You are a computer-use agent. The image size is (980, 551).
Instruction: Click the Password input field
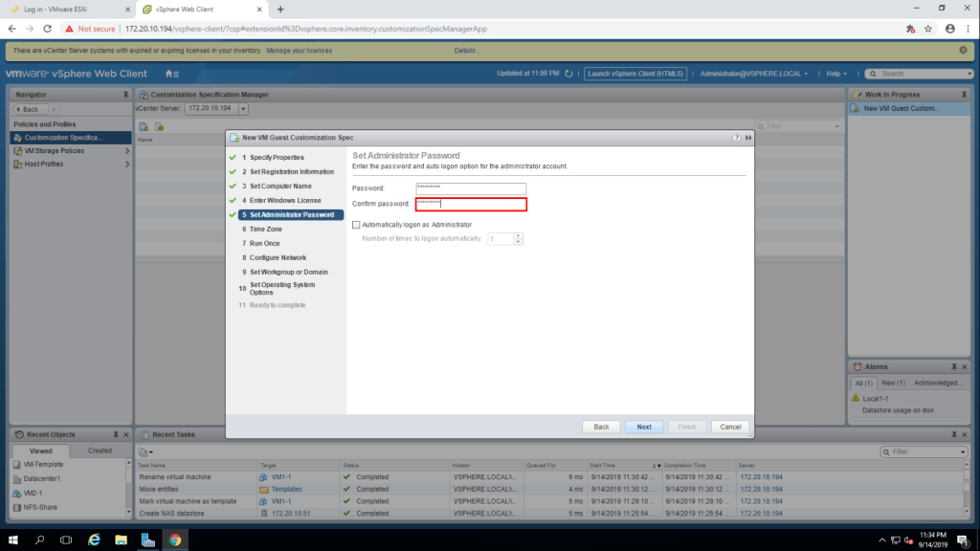pos(471,188)
